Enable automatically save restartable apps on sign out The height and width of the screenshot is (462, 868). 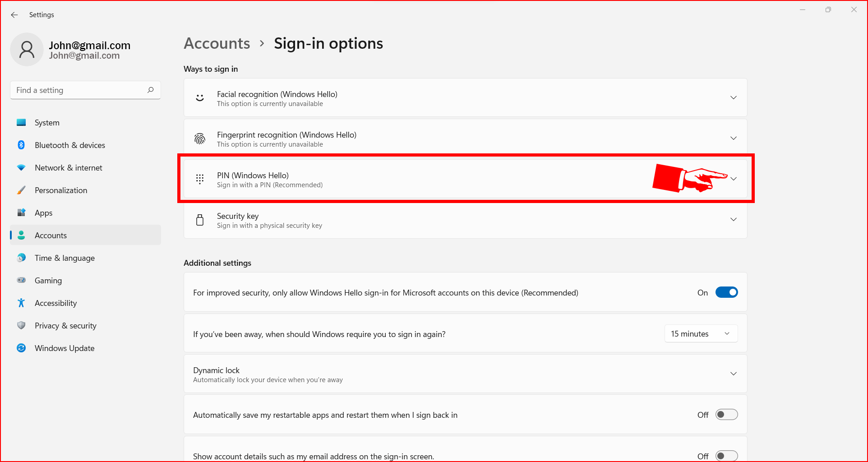726,414
